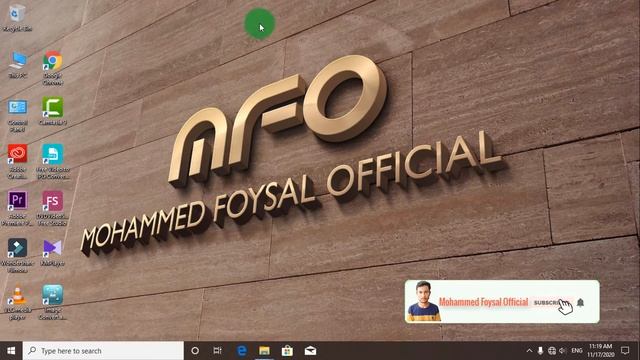The image size is (640, 360).
Task: Select the Adobe Premiere Pro shortcut
Action: (x=18, y=208)
